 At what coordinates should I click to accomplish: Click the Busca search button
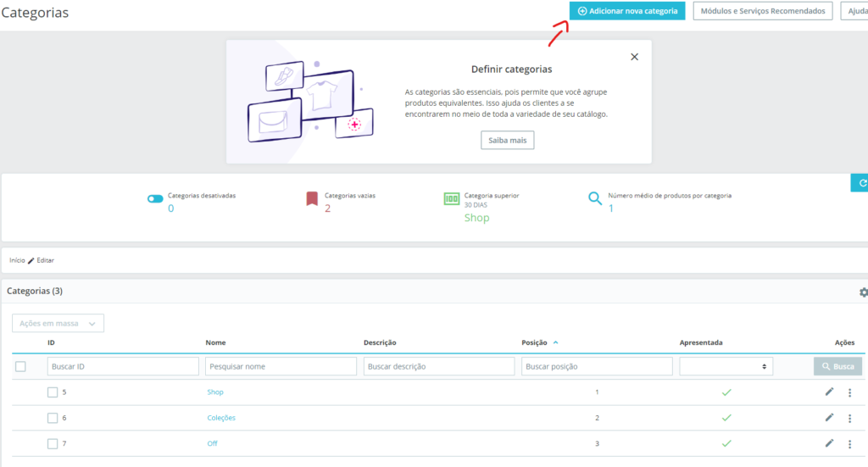point(837,366)
